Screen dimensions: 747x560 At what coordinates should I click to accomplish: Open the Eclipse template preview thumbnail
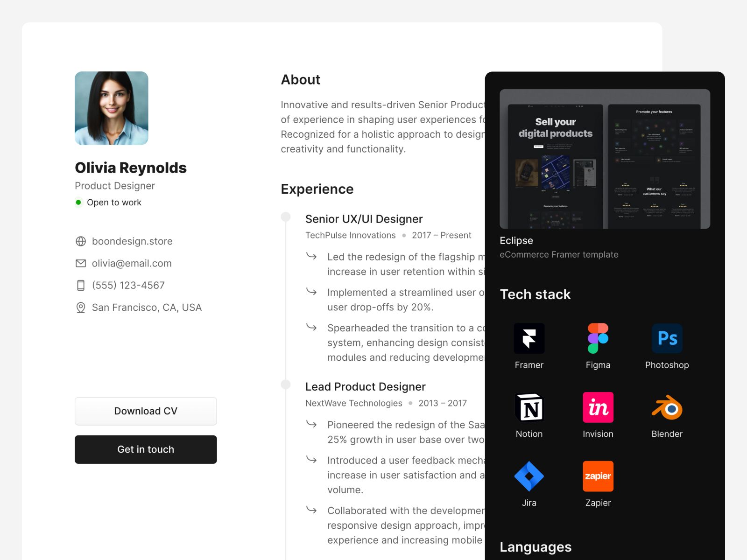[x=605, y=159]
